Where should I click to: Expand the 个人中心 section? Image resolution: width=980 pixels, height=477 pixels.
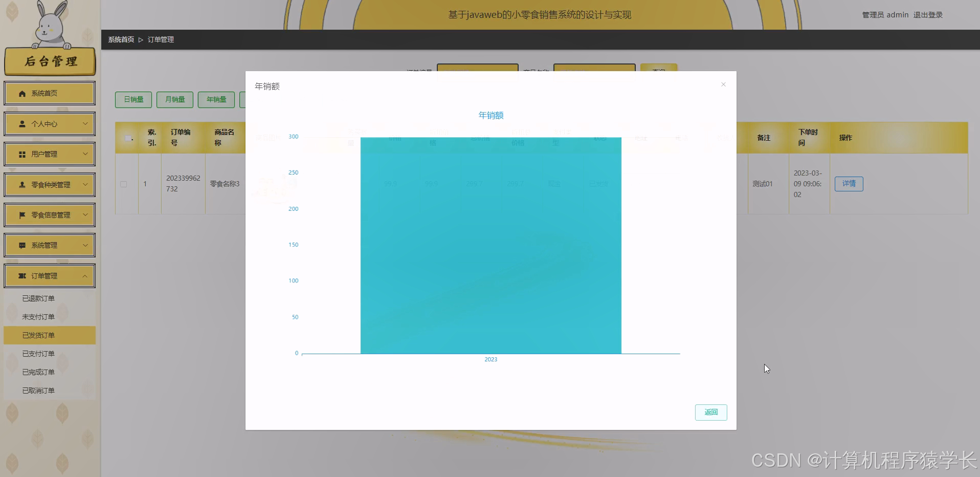pyautogui.click(x=49, y=124)
